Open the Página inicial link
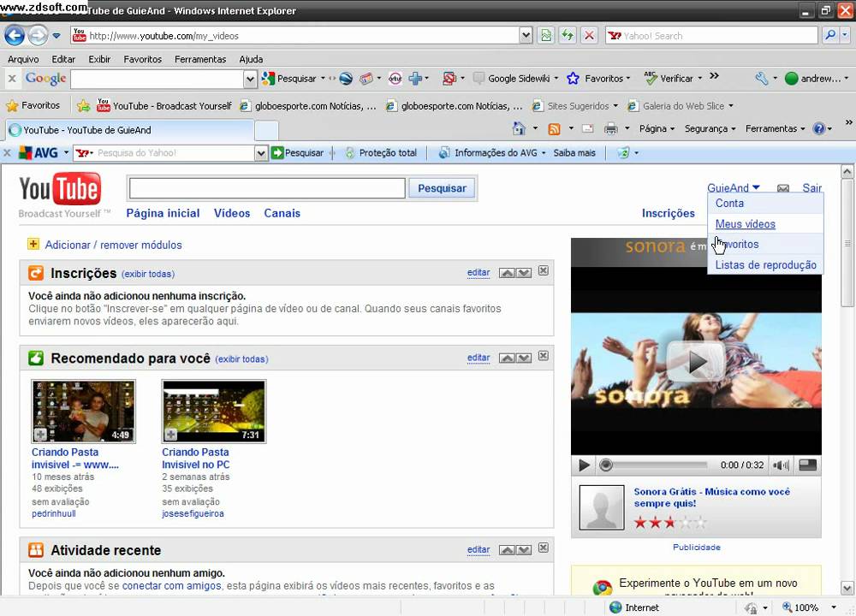The height and width of the screenshot is (616, 856). pyautogui.click(x=163, y=213)
